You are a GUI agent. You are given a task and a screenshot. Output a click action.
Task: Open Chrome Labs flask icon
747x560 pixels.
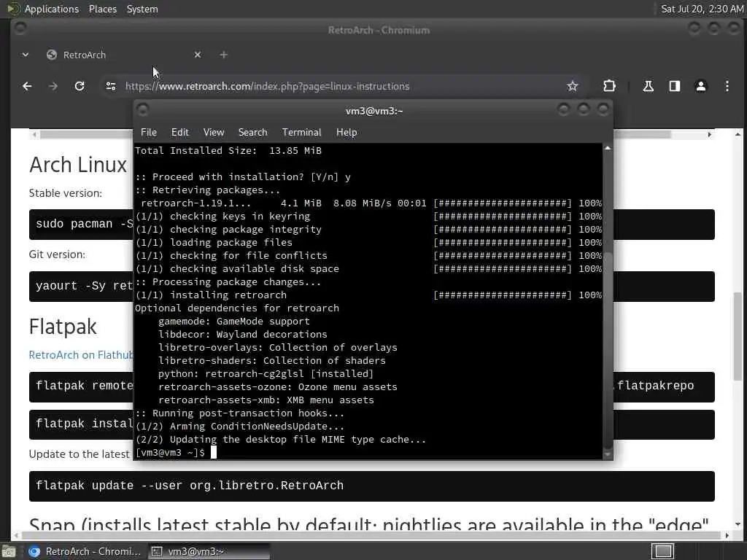[648, 86]
